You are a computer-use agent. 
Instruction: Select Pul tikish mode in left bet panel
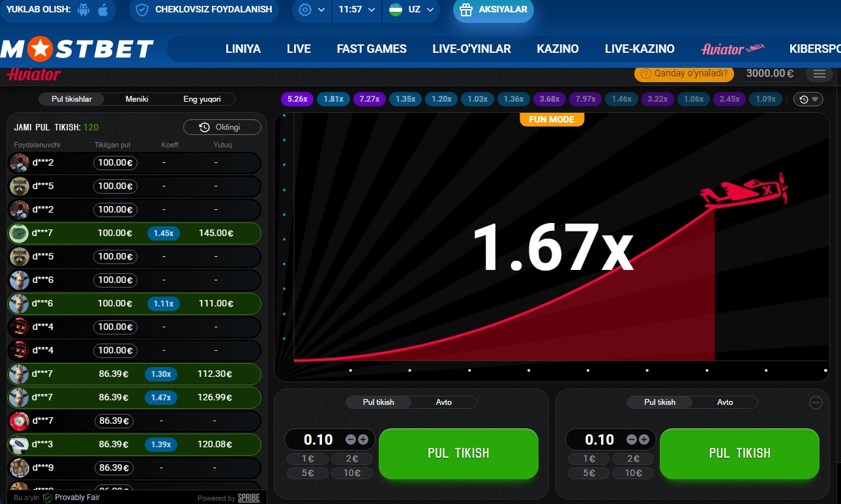[379, 402]
